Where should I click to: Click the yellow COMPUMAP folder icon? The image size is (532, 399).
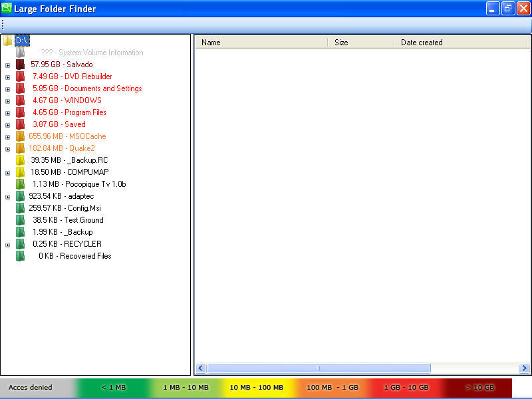[21, 172]
